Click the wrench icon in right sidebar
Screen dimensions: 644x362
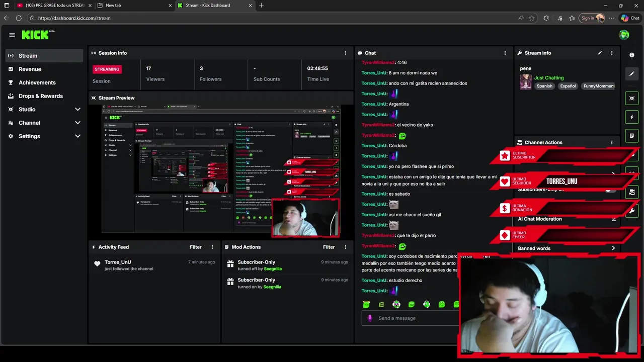tap(632, 211)
